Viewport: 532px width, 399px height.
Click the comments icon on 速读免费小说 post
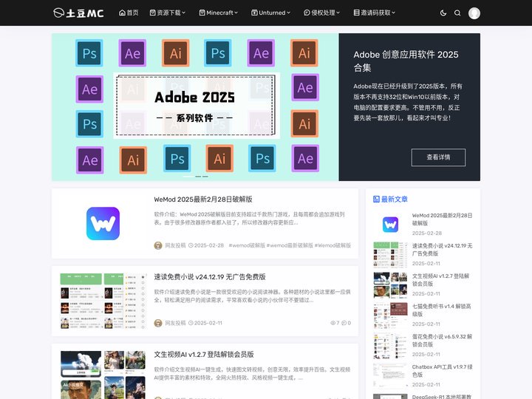pos(344,323)
